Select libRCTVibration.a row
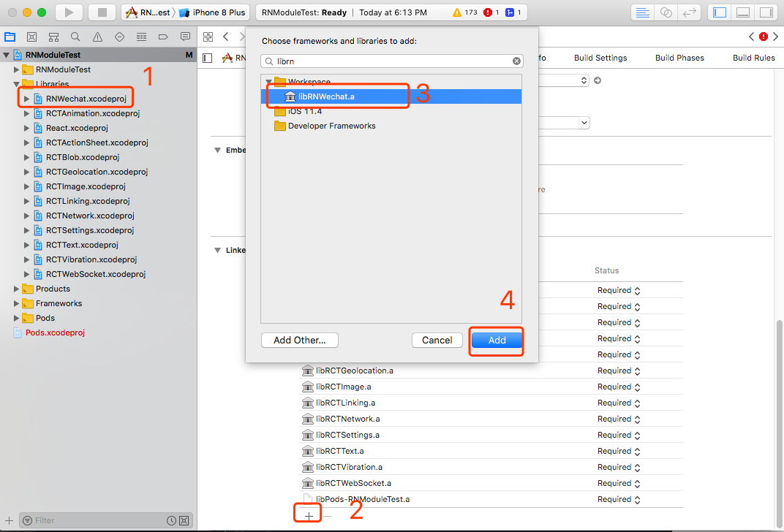 (x=491, y=467)
